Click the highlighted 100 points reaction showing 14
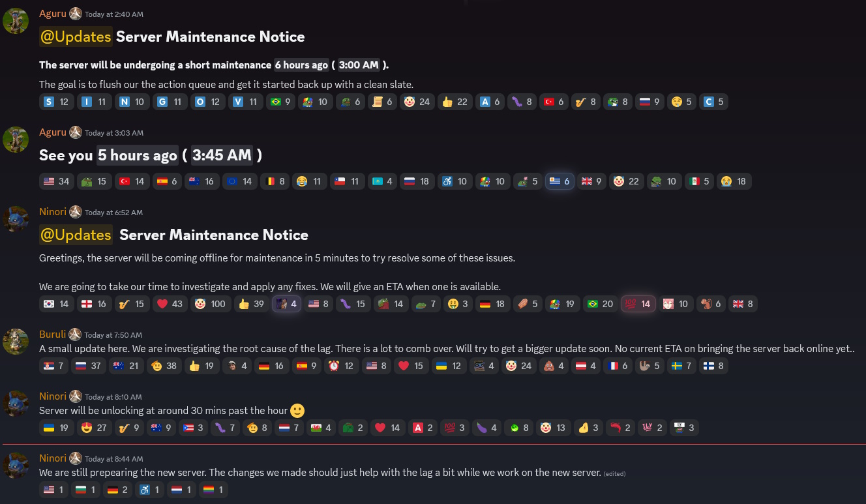 (638, 304)
